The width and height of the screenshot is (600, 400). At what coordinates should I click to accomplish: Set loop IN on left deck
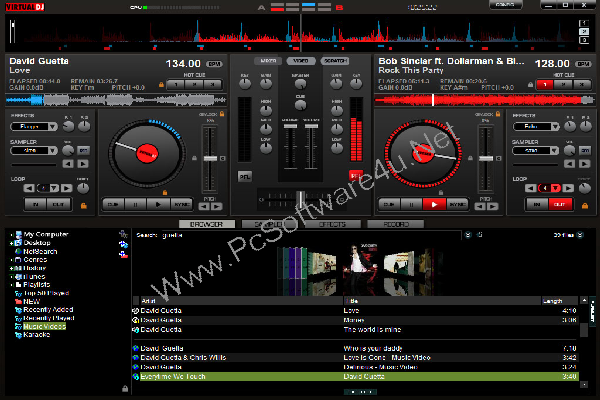[x=36, y=204]
